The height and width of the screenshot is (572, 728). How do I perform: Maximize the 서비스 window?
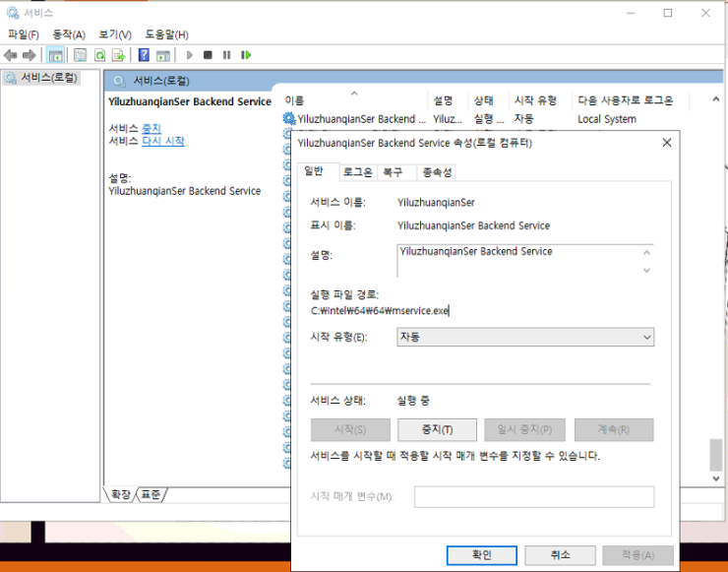coord(668,13)
